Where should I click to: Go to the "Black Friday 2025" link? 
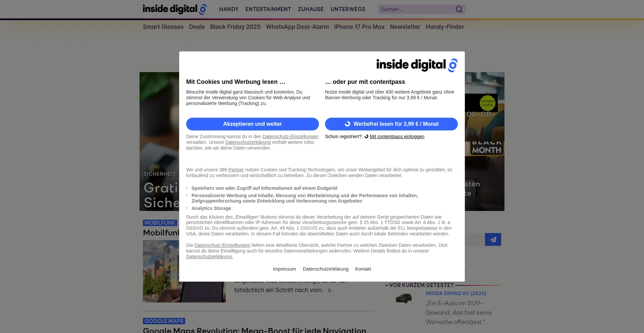click(235, 27)
